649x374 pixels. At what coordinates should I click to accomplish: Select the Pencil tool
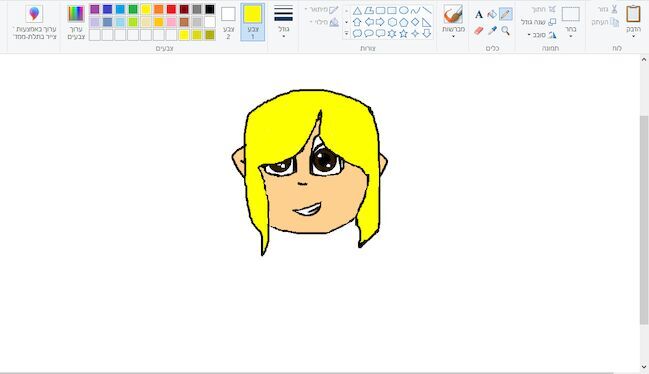pos(505,14)
